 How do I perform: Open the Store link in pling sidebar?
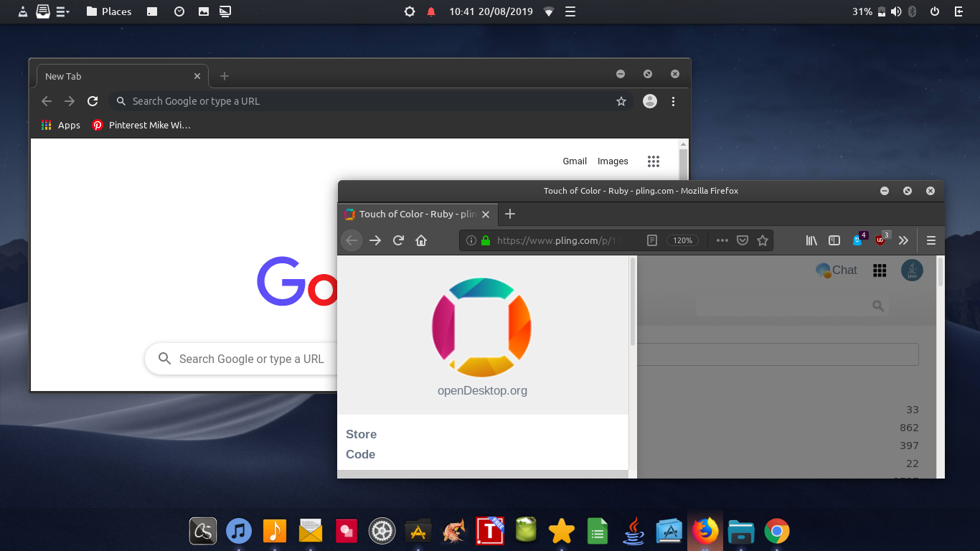click(361, 434)
